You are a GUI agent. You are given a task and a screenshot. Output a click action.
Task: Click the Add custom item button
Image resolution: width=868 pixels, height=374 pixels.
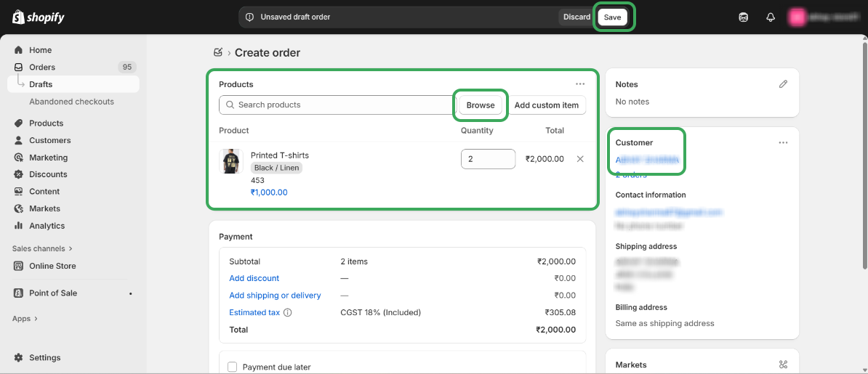[546, 105]
